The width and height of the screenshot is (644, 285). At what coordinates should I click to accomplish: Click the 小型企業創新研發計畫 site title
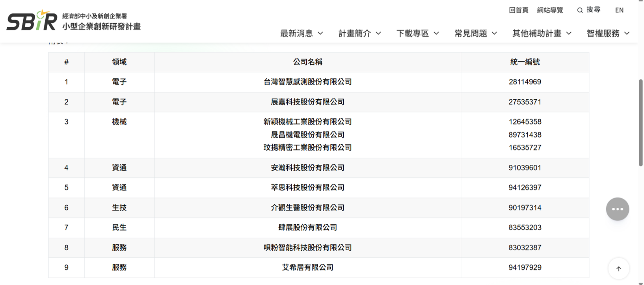tap(101, 26)
